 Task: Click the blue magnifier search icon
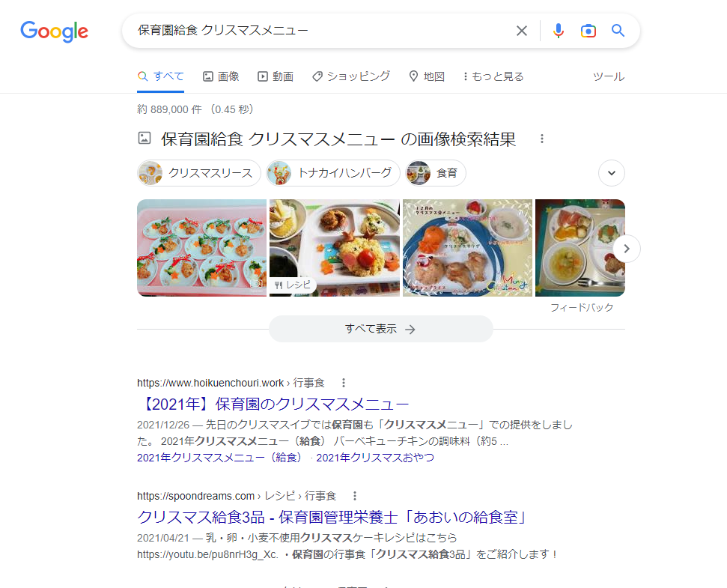tap(618, 31)
